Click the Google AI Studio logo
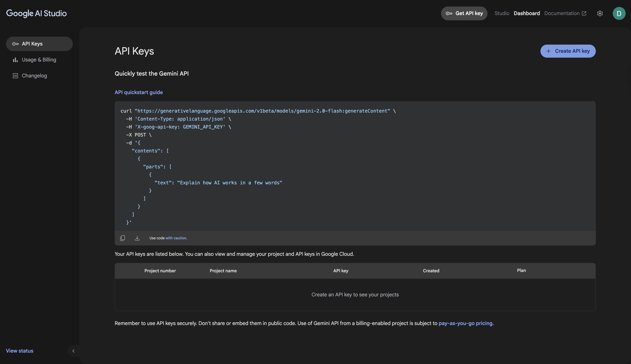The image size is (631, 364). 36,13
